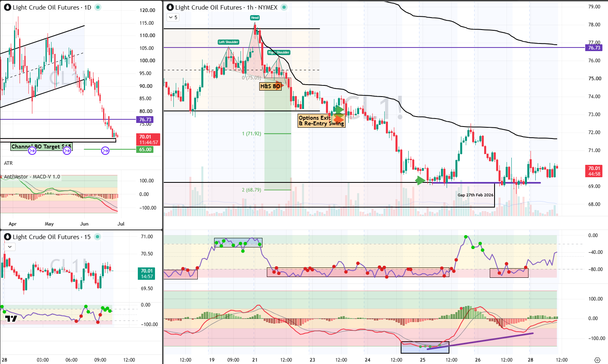Click market status dot on 1h NYMEX chart
This screenshot has height=364, width=608.
click(284, 7)
